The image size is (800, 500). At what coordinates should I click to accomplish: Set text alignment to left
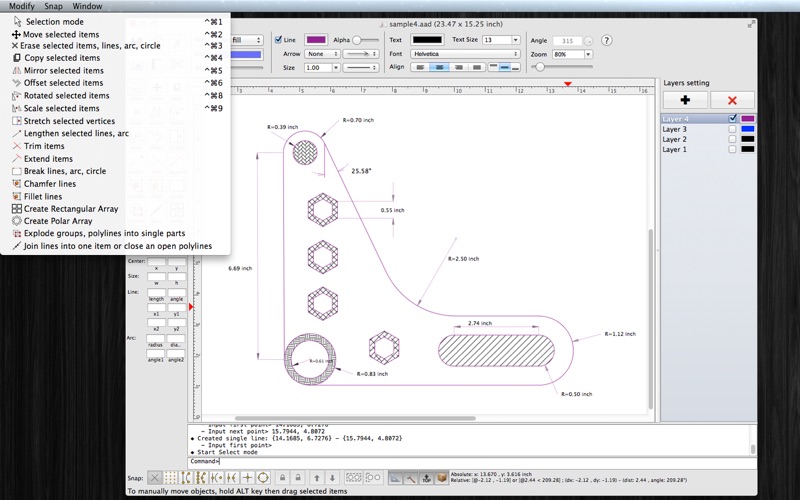[x=420, y=67]
